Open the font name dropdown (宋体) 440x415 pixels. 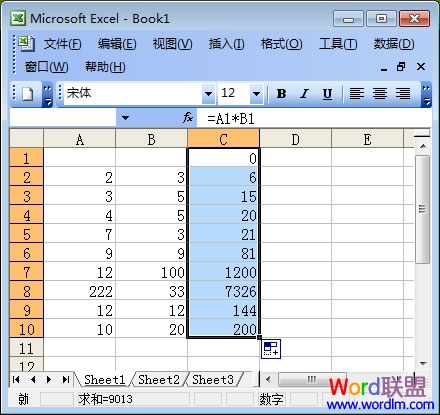209,94
